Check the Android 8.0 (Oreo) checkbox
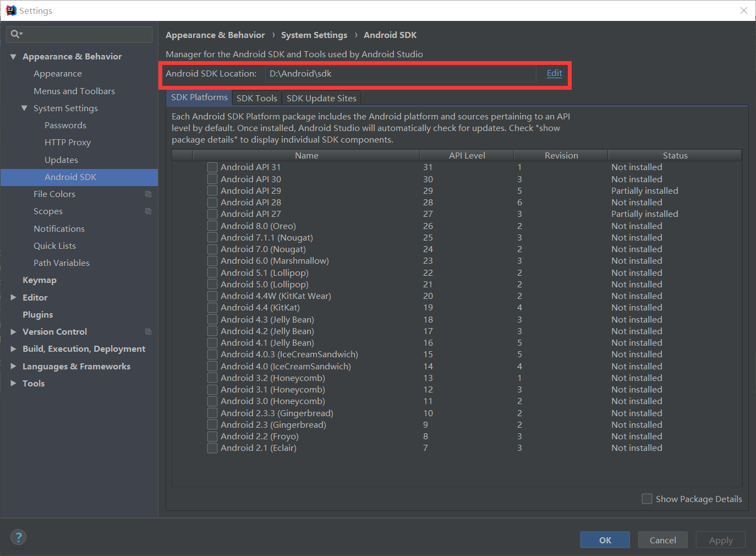The height and width of the screenshot is (556, 756). (x=212, y=226)
